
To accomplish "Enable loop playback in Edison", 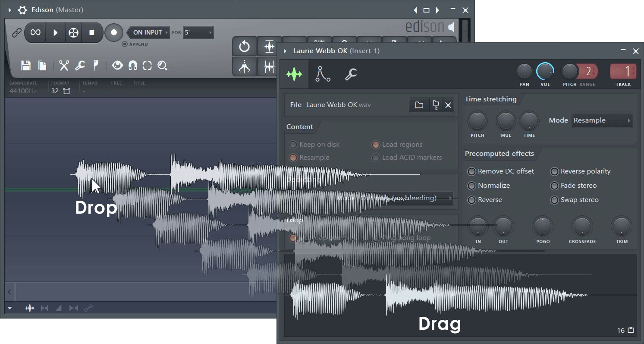I will 35,33.
